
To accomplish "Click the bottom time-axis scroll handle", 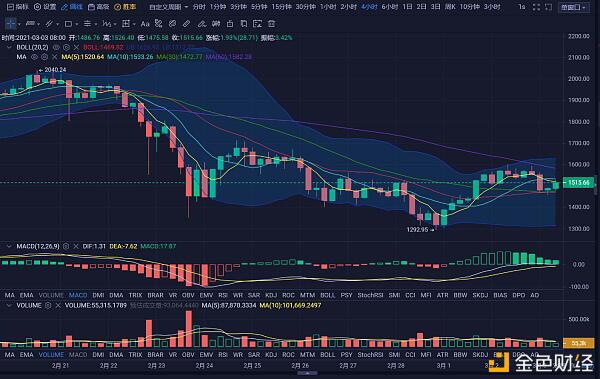I will click(x=307, y=373).
